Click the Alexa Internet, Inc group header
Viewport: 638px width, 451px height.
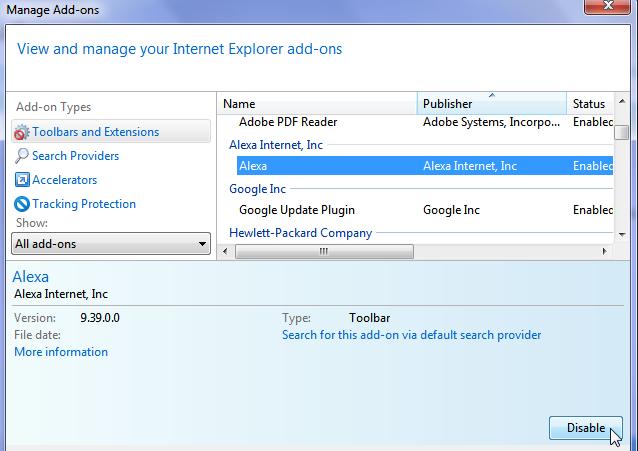276,145
